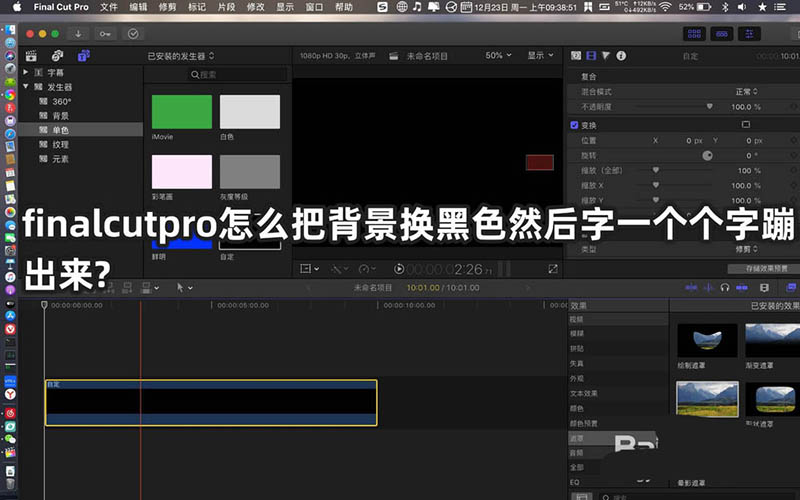The height and width of the screenshot is (500, 800).
Task: Open the 50% viewer zoom dropdown
Action: tap(498, 55)
